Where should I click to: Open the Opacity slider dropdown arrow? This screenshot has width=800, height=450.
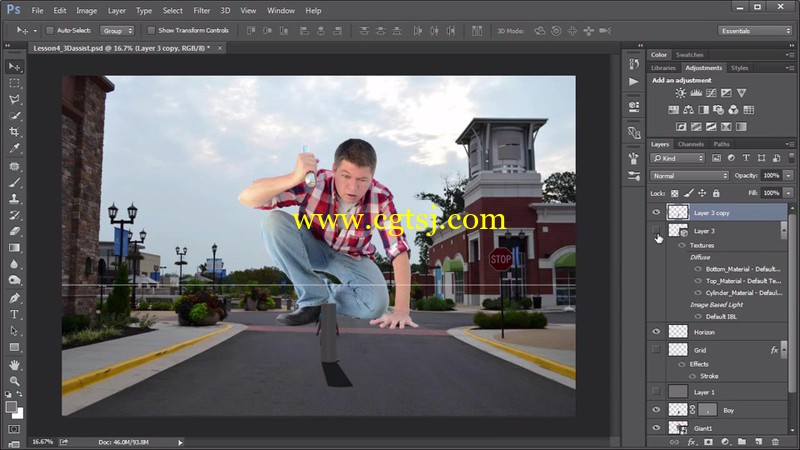tap(789, 176)
